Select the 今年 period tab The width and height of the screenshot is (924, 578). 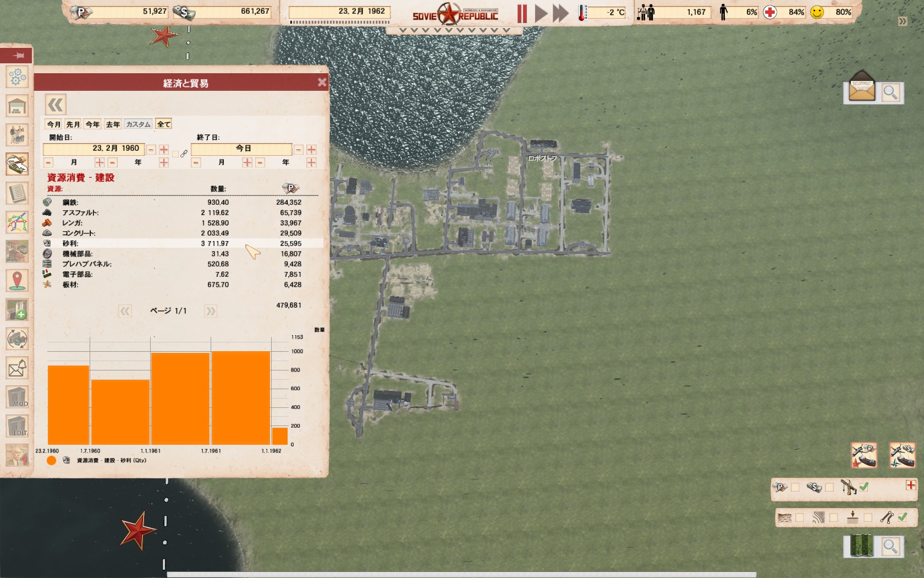[93, 124]
